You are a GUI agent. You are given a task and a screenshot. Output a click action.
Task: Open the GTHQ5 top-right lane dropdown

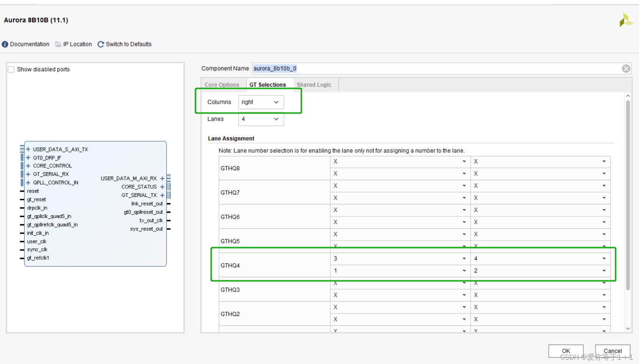[x=540, y=234]
